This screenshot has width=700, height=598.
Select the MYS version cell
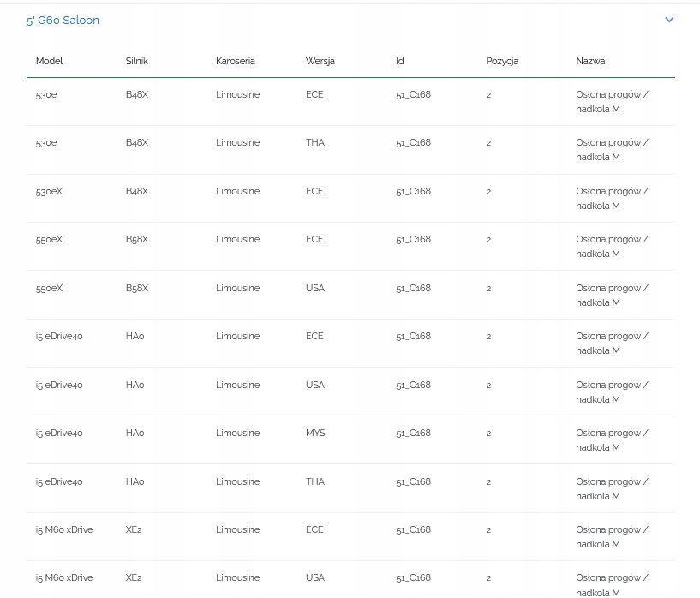pos(315,433)
